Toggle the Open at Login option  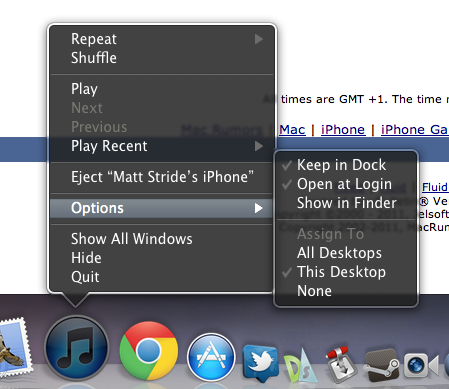346,184
